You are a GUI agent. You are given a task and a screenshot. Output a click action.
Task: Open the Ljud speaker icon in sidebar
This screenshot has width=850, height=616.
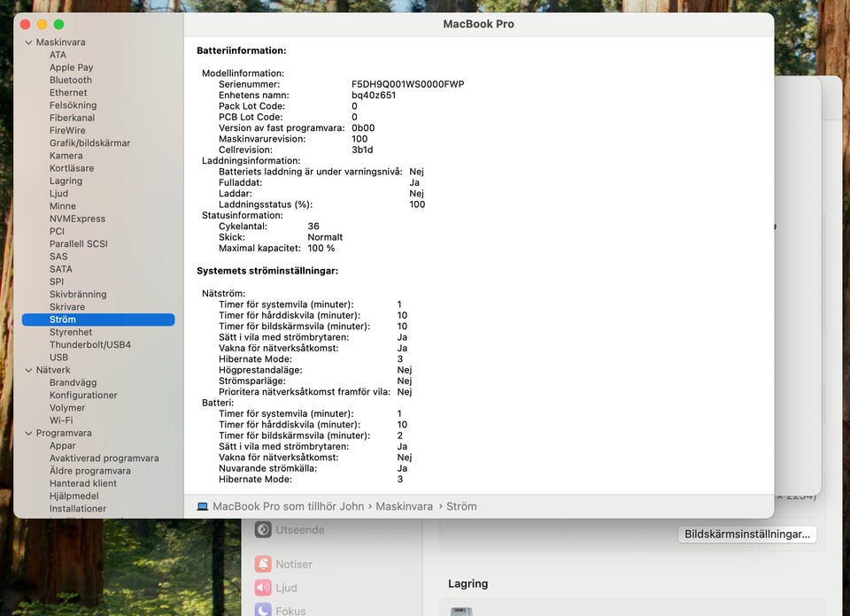(x=263, y=588)
